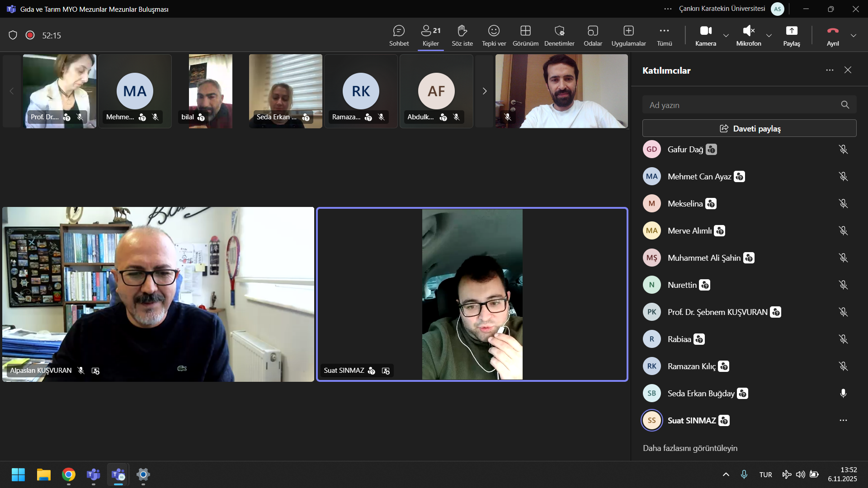Expand the Ayrıl leave options arrow
Screen dimensions: 868x488
click(854, 35)
